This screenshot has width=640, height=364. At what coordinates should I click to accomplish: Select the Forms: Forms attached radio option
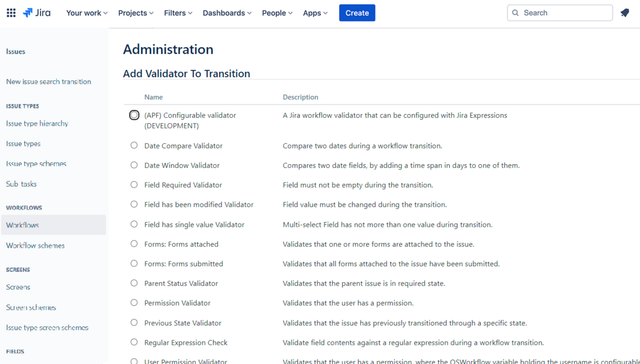[x=134, y=244]
